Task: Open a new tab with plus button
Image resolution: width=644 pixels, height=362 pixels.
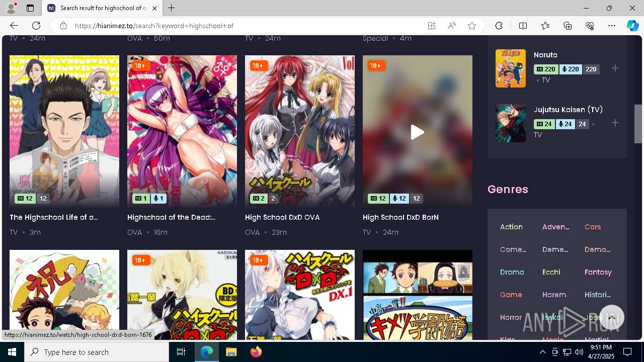Action: pyautogui.click(x=172, y=8)
